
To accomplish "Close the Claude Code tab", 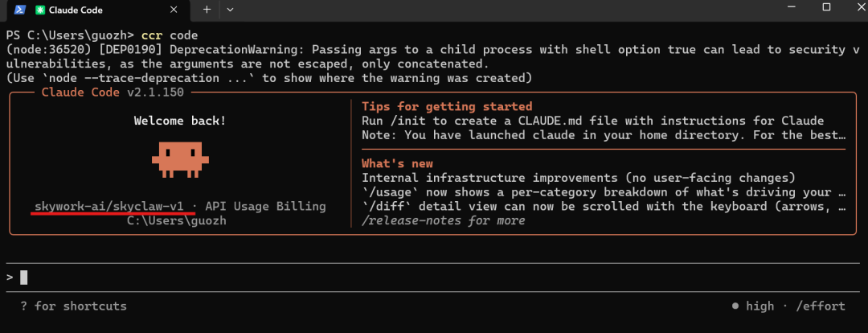I will [x=174, y=10].
